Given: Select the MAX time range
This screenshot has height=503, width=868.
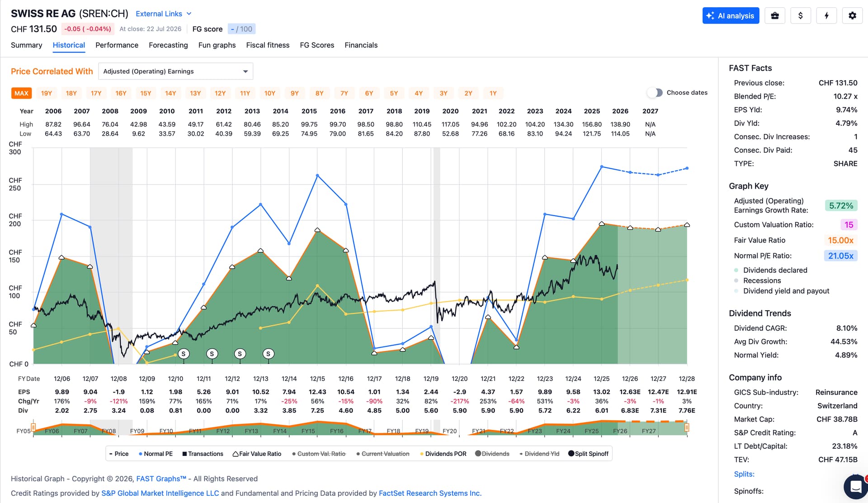Looking at the screenshot, I should point(21,93).
